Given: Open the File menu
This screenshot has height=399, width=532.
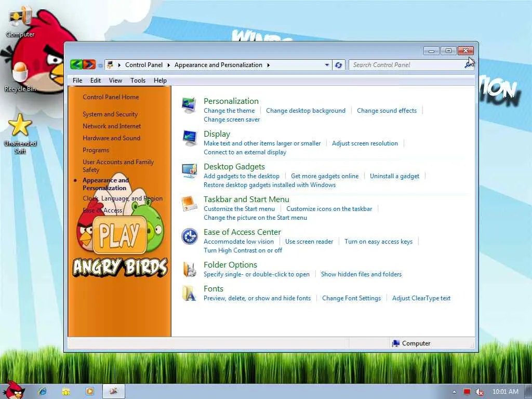Looking at the screenshot, I should 77,81.
